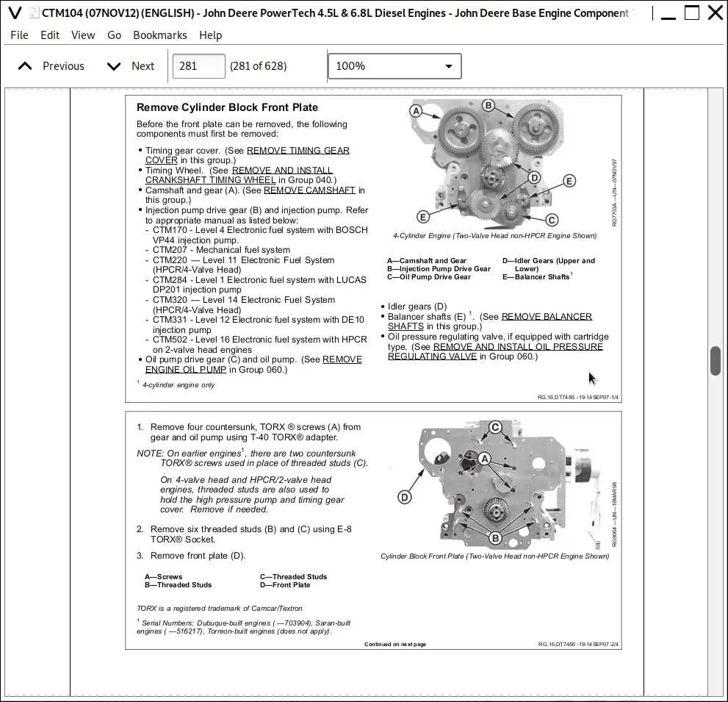Go to the Next page
The width and height of the screenshot is (728, 702).
(131, 66)
